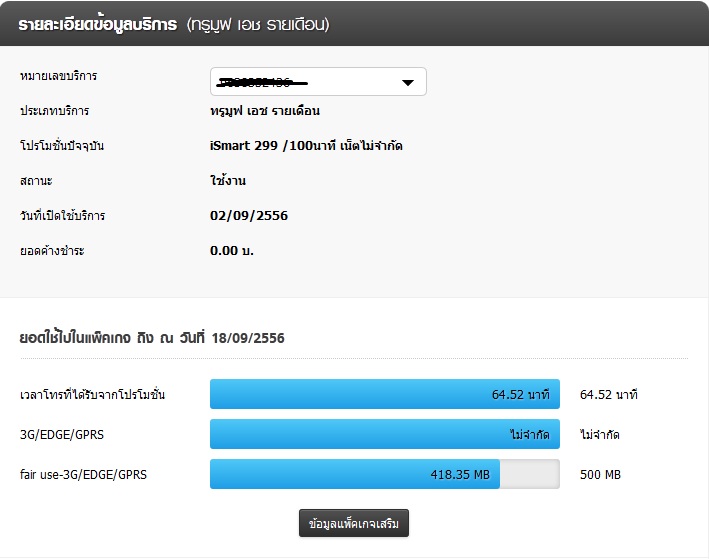Image resolution: width=709 pixels, height=559 pixels.
Task: Click the header title รายละเอียดข้อมูลบริการ
Action: pos(98,24)
